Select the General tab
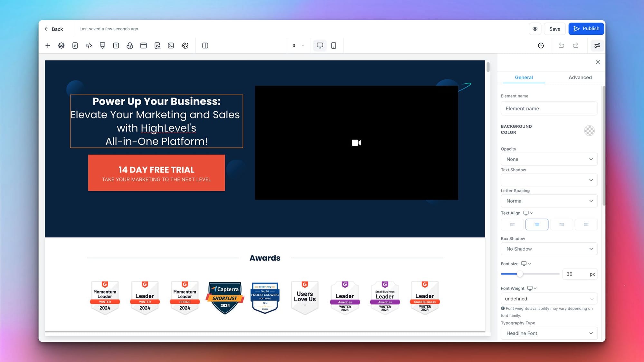 (x=524, y=77)
